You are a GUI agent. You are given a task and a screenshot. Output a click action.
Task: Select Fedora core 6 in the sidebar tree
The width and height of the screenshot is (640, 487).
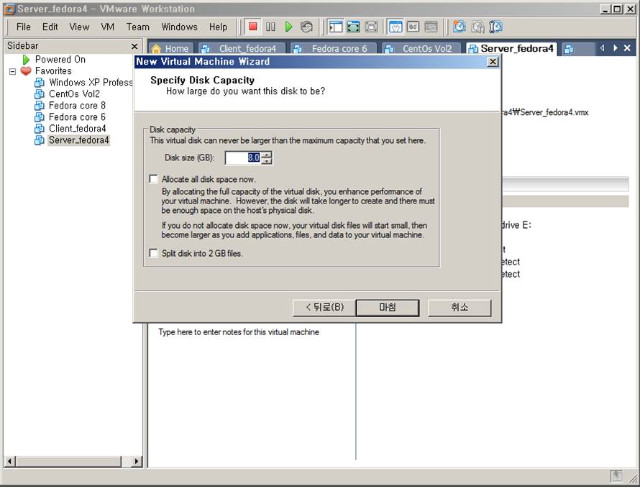coord(70,117)
